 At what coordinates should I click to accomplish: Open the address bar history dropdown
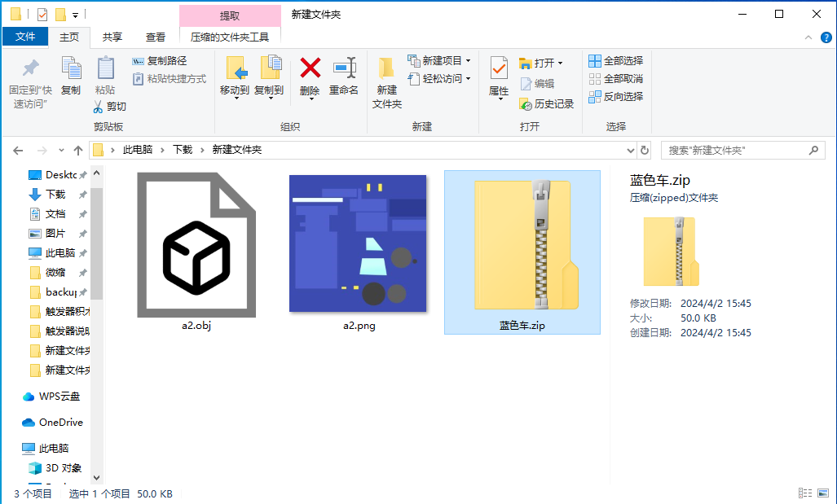click(631, 151)
